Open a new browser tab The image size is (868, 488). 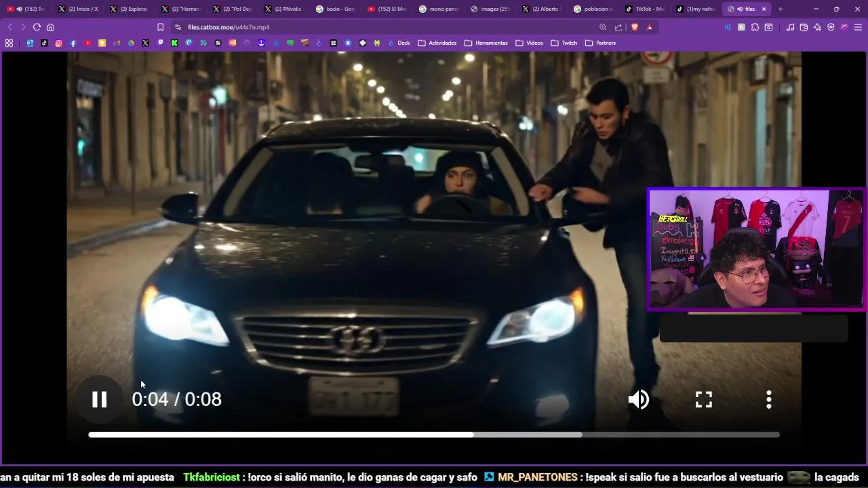(781, 9)
